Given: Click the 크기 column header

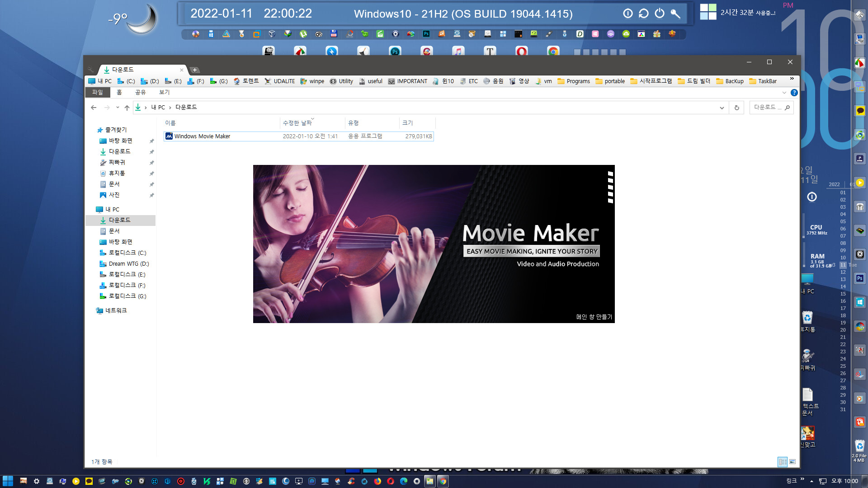Looking at the screenshot, I should pyautogui.click(x=417, y=123).
